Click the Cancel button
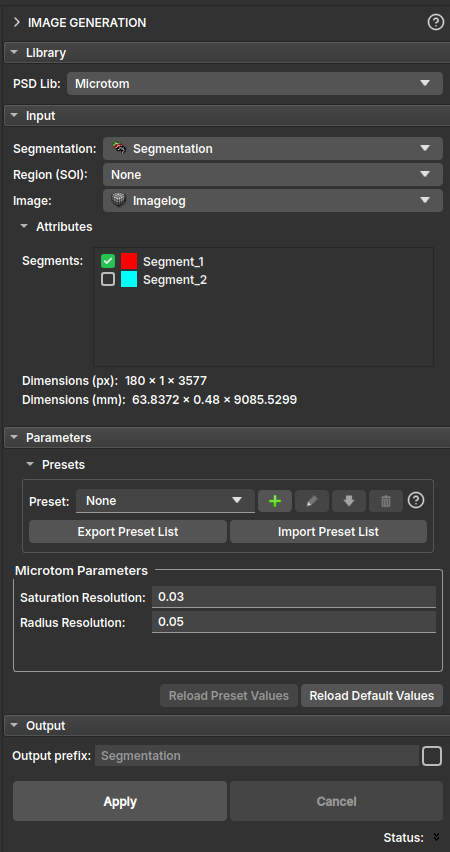 pos(336,801)
